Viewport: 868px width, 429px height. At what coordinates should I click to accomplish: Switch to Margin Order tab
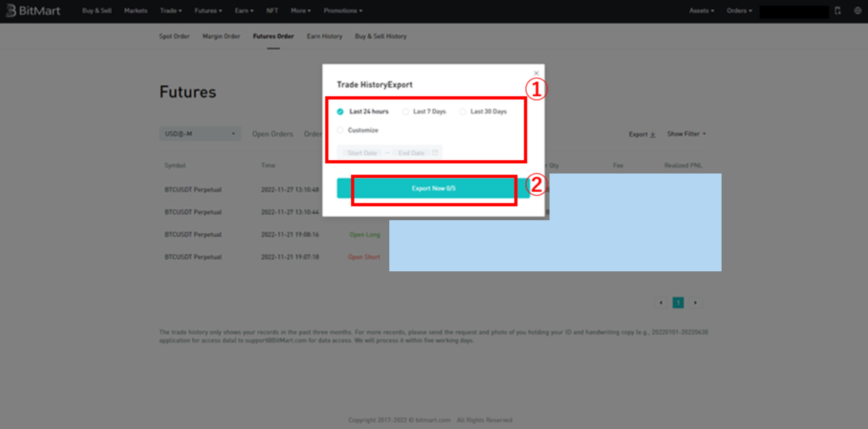click(x=221, y=36)
